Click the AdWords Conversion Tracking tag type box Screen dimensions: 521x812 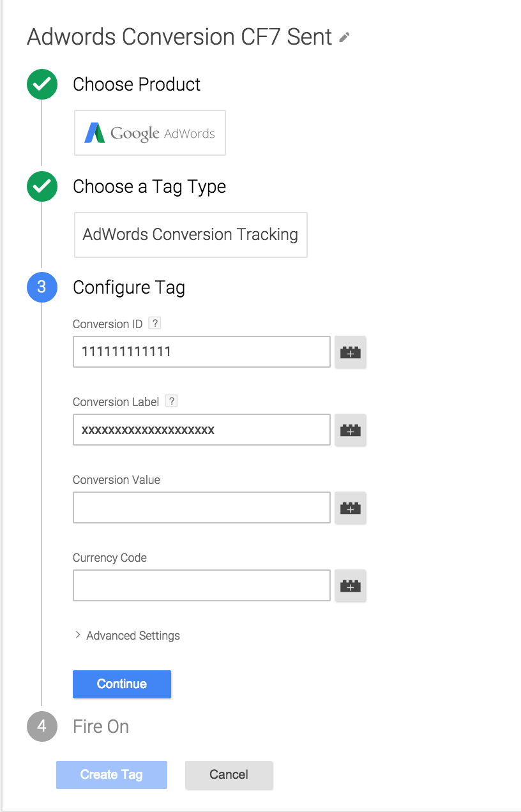pyautogui.click(x=191, y=235)
